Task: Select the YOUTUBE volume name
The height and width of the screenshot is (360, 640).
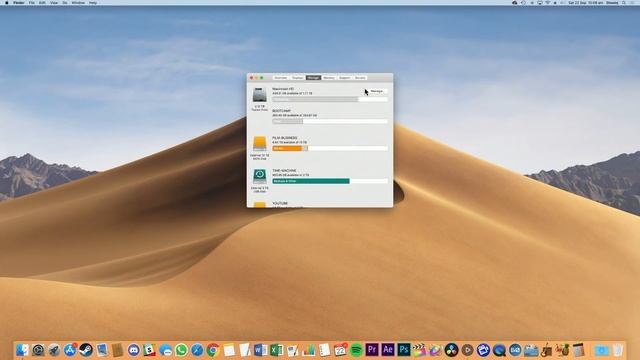Action: [280, 203]
